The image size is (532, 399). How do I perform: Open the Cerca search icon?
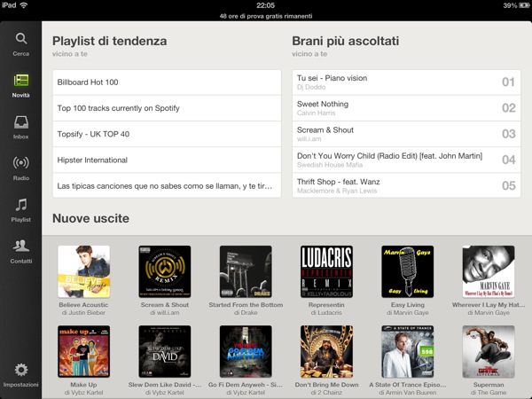click(20, 40)
